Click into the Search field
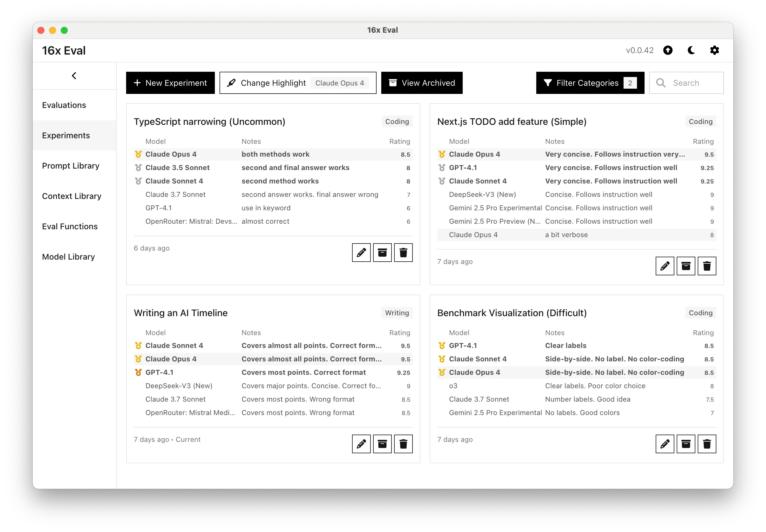 [686, 83]
